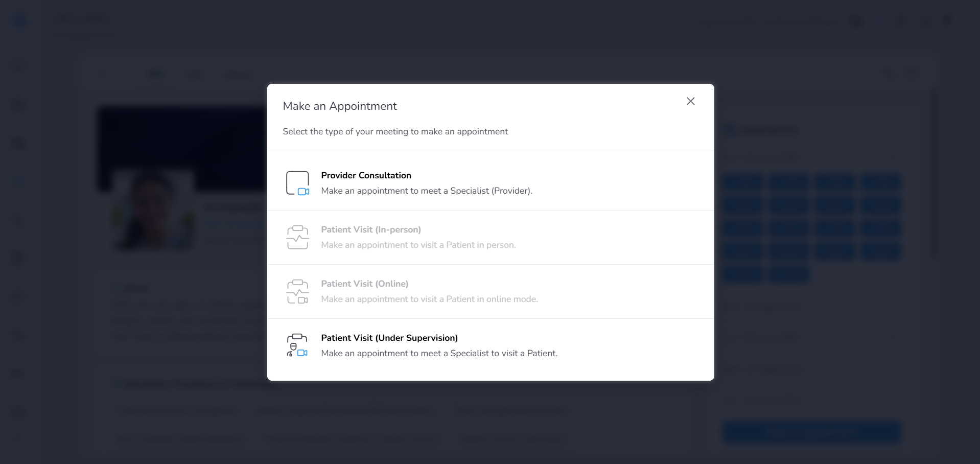980x464 pixels.
Task: Close the Make an Appointment dialog
Action: [x=690, y=101]
